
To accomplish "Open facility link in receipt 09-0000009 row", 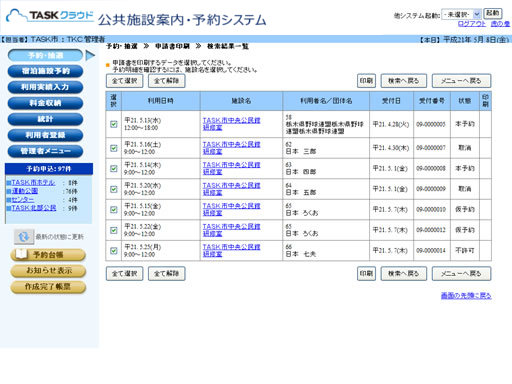I will tap(231, 189).
